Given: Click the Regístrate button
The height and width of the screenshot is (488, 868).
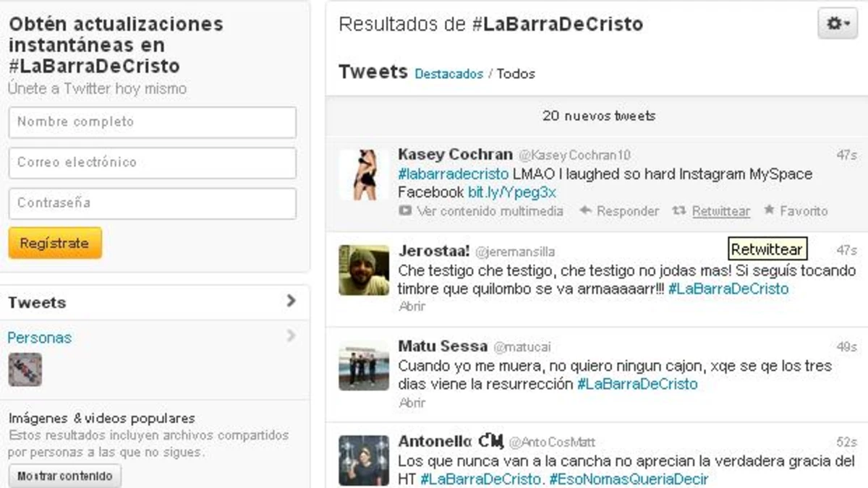Looking at the screenshot, I should click(55, 243).
